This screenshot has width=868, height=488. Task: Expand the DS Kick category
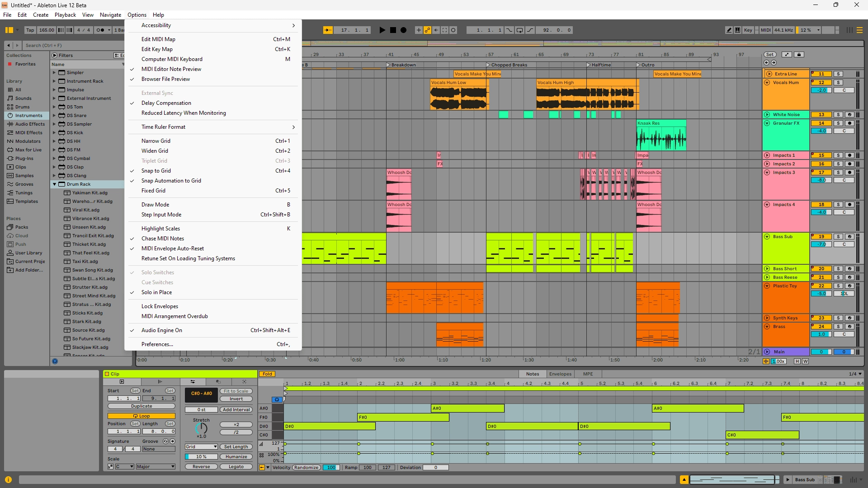(54, 133)
